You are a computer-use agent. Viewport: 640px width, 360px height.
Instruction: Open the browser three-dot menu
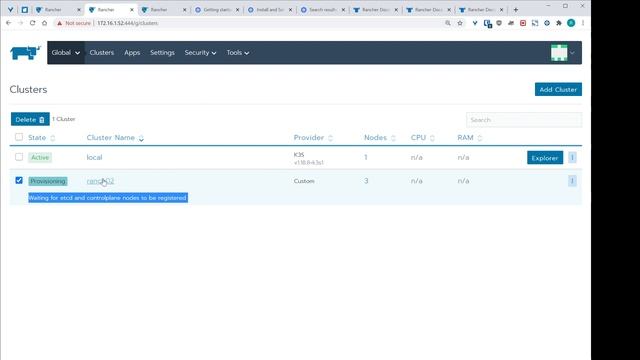tap(583, 23)
